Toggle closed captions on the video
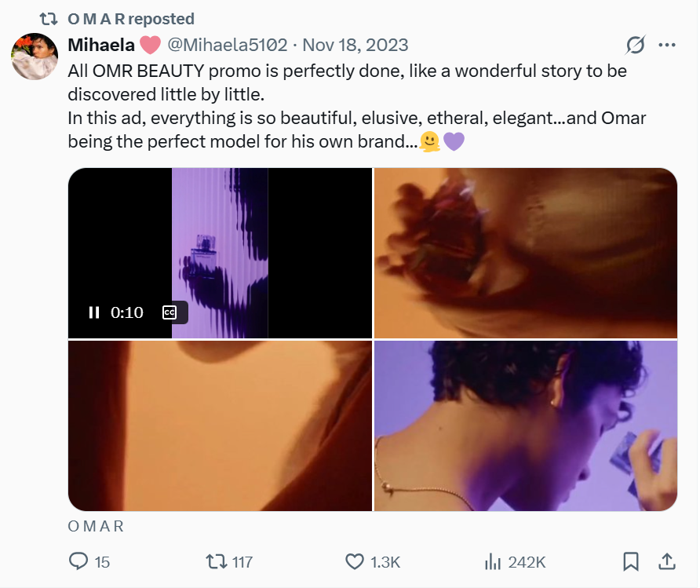The width and height of the screenshot is (700, 588). [169, 312]
